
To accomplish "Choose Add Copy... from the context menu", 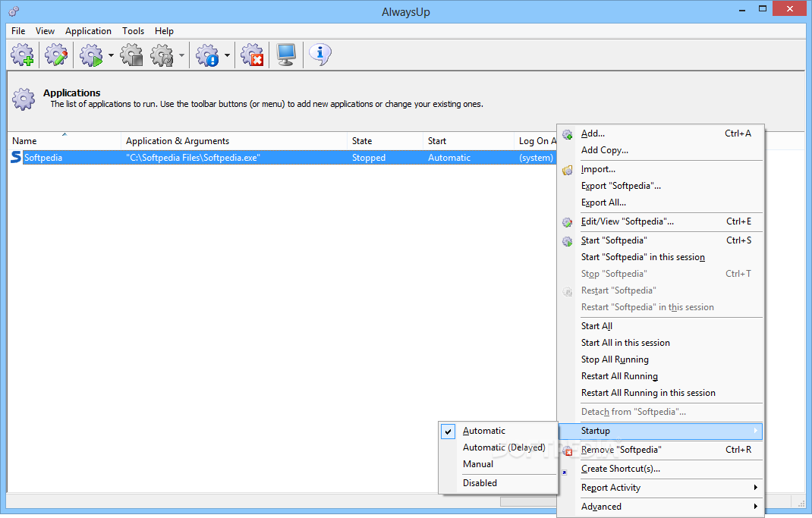I will coord(660,150).
